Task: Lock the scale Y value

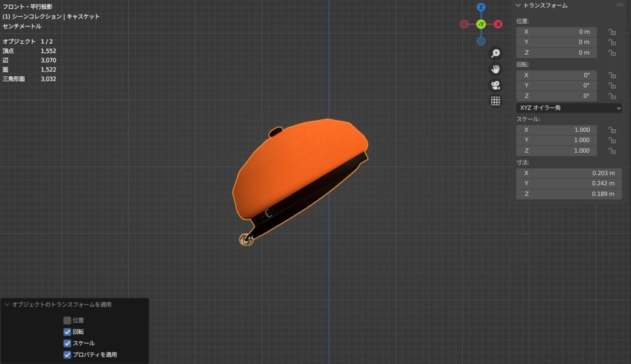Action: coord(612,140)
